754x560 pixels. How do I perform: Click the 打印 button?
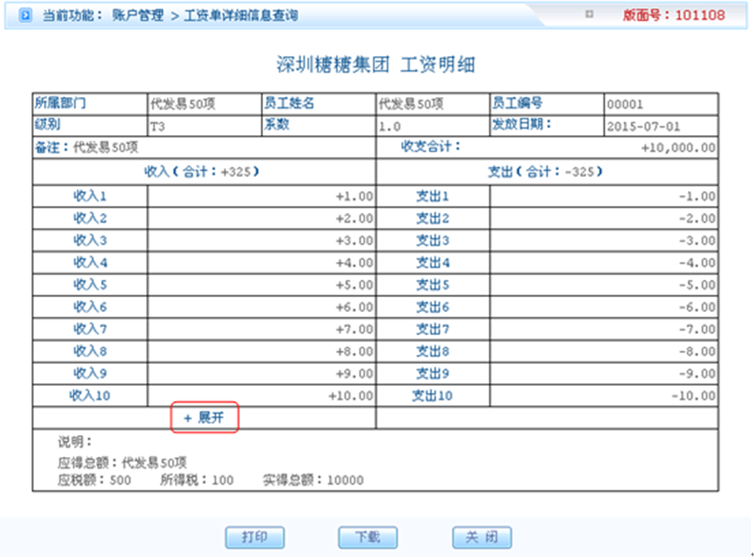255,537
